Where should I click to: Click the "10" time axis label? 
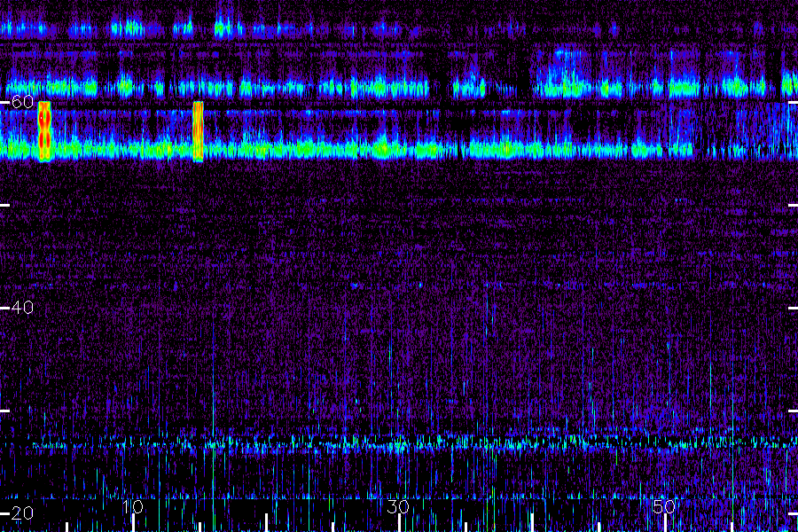click(x=133, y=506)
